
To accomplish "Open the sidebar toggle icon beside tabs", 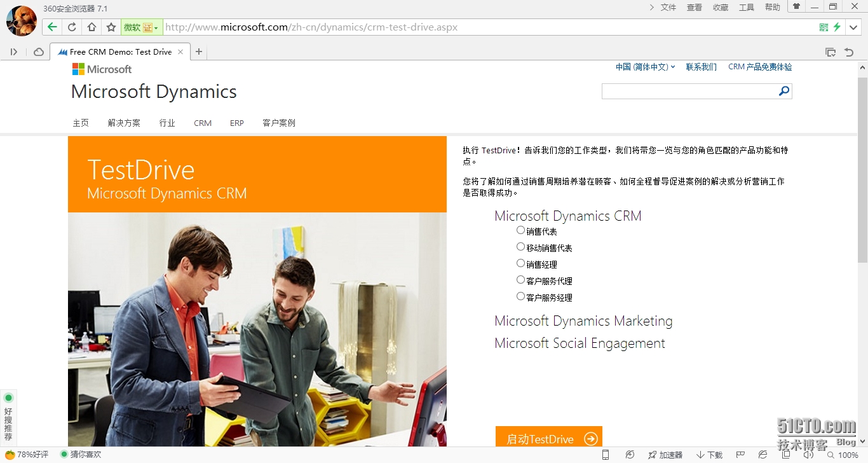I will (14, 52).
